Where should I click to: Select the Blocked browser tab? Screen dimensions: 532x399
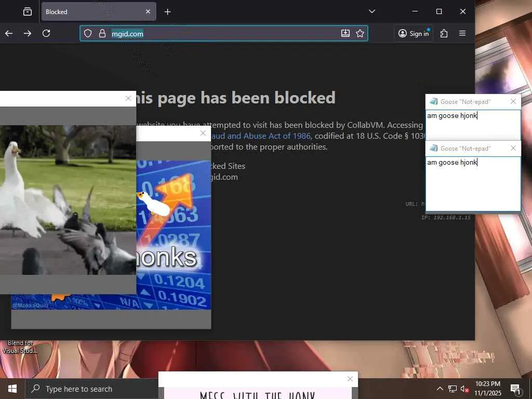click(x=99, y=12)
